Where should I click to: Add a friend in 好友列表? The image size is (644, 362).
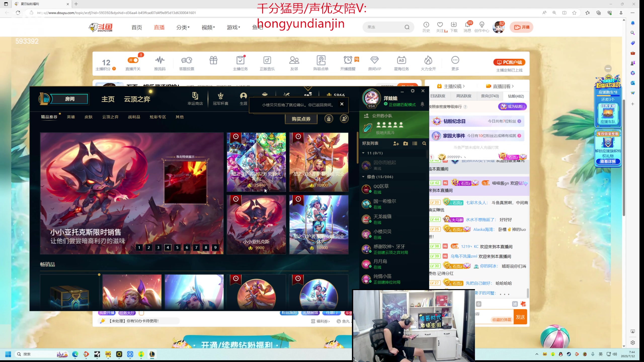(x=396, y=143)
